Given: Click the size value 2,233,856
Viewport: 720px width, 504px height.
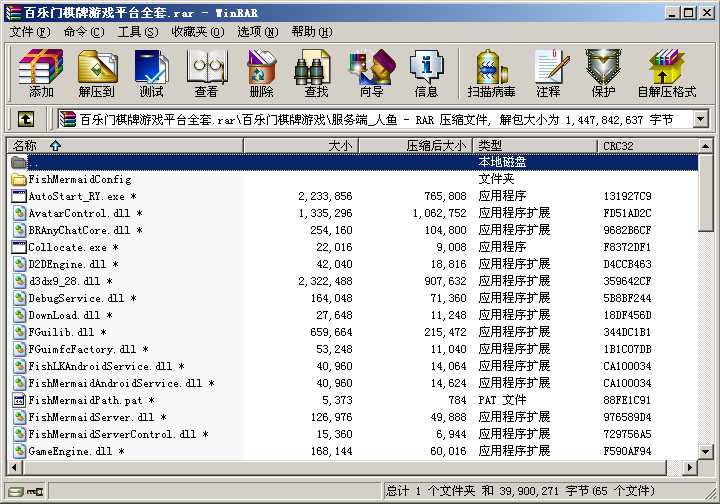Looking at the screenshot, I should pos(325,196).
